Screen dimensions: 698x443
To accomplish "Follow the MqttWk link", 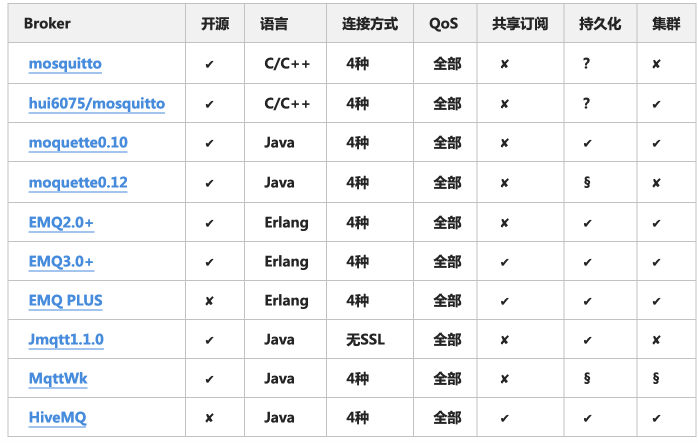I will click(x=58, y=379).
